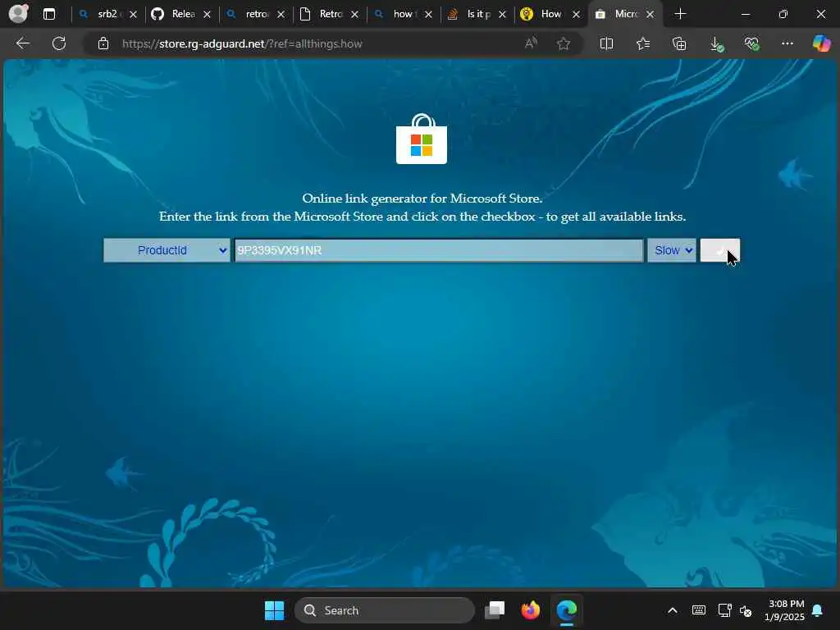
Task: Show hidden system tray icons
Action: 673,610
